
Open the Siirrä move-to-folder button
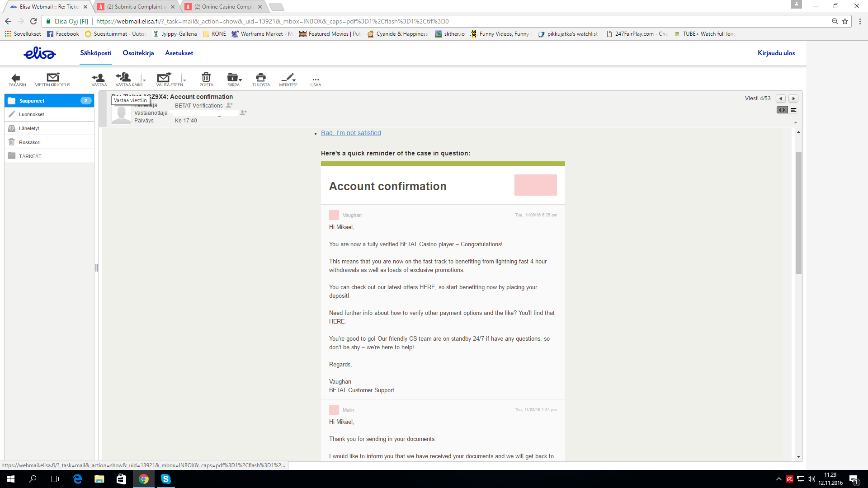[x=234, y=80]
